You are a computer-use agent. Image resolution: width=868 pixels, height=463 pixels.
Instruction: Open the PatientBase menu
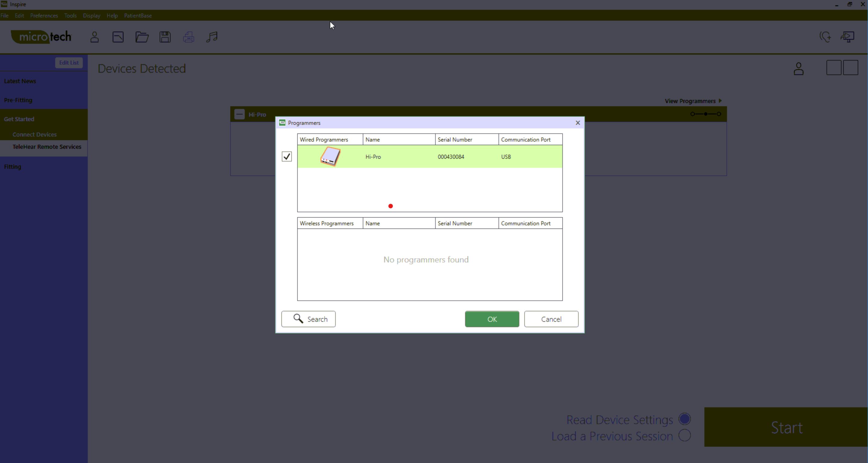coord(138,15)
